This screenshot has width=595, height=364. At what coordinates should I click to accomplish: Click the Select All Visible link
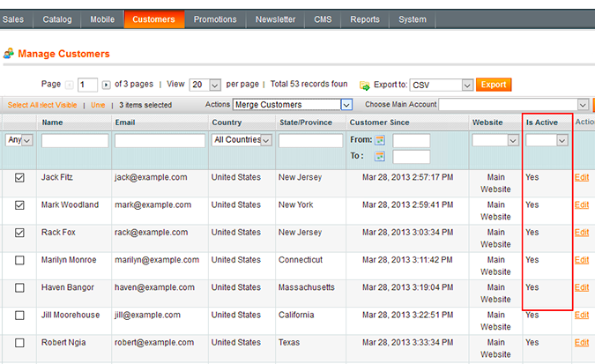coord(43,105)
